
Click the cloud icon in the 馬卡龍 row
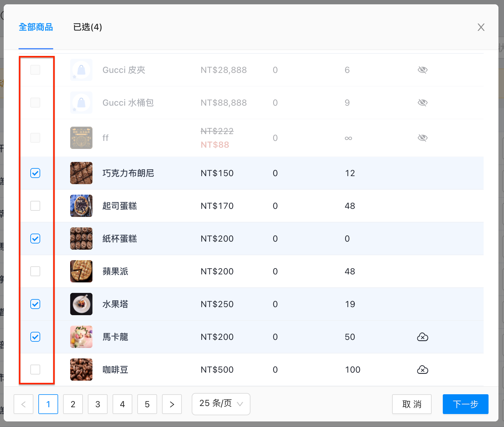tap(422, 337)
